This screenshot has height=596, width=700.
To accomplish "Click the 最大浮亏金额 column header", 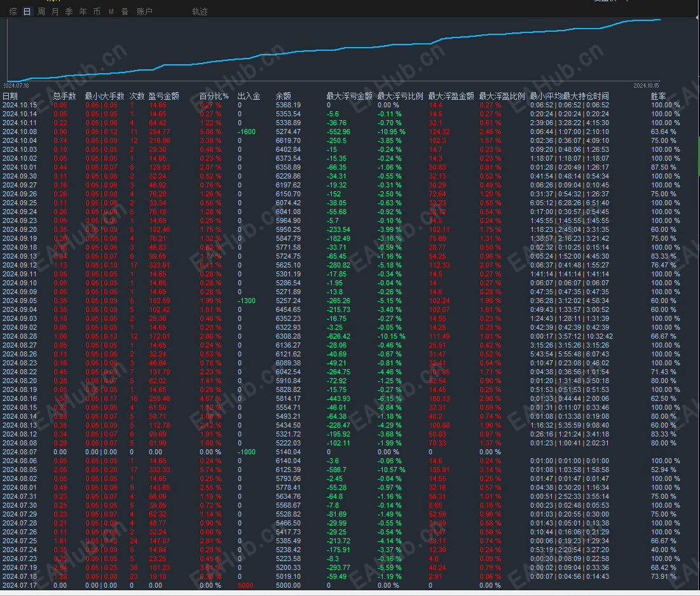I will (350, 96).
